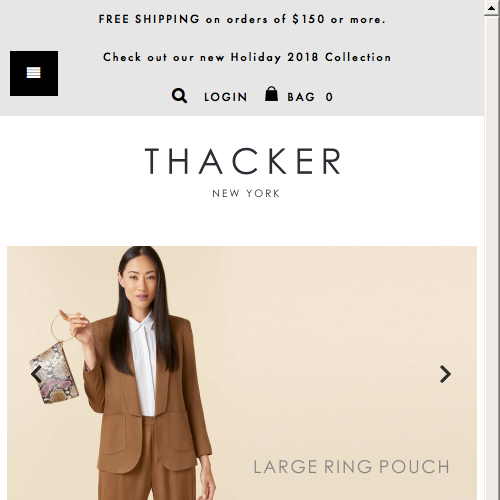Screen dimensions: 500x500
Task: Click the gold ring handle of the pouch
Action: (x=63, y=327)
